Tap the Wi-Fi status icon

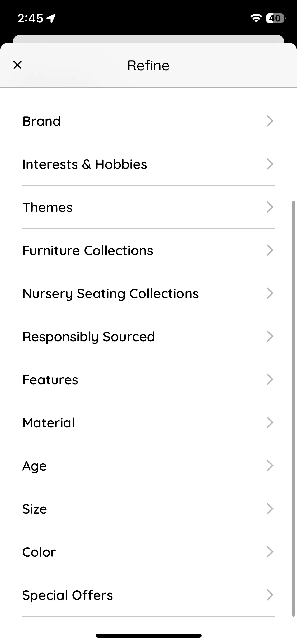click(x=256, y=18)
